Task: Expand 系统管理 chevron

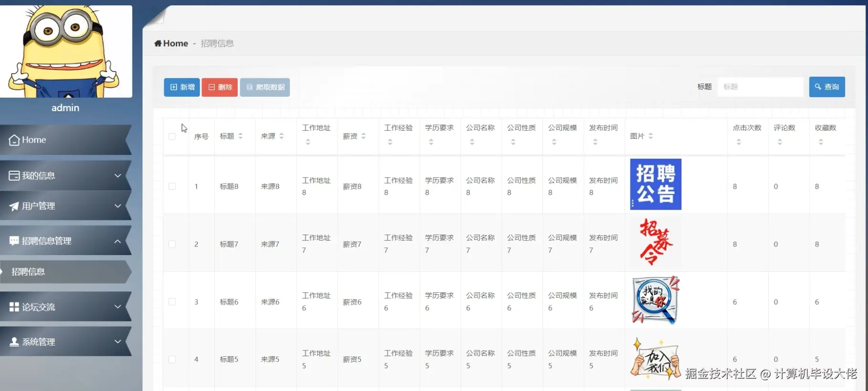Action: [117, 341]
